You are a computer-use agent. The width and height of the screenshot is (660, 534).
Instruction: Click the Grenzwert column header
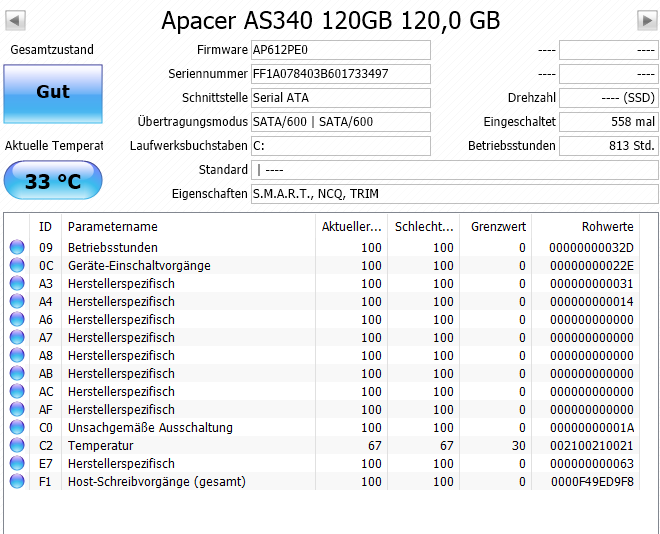(x=496, y=226)
